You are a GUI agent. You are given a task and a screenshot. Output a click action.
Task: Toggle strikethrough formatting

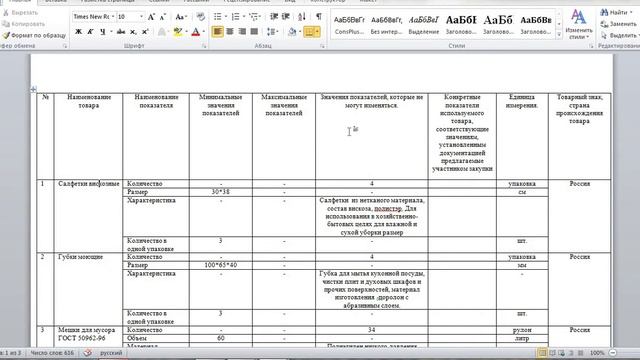point(121,31)
